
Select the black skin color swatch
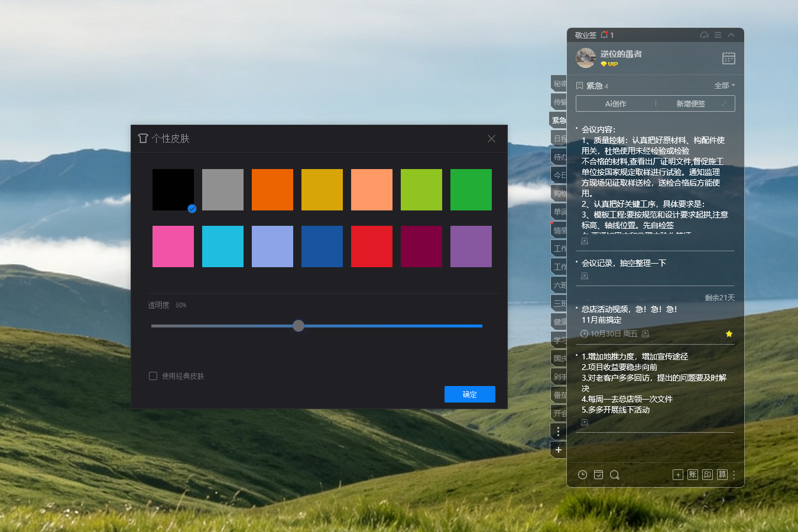(x=173, y=190)
